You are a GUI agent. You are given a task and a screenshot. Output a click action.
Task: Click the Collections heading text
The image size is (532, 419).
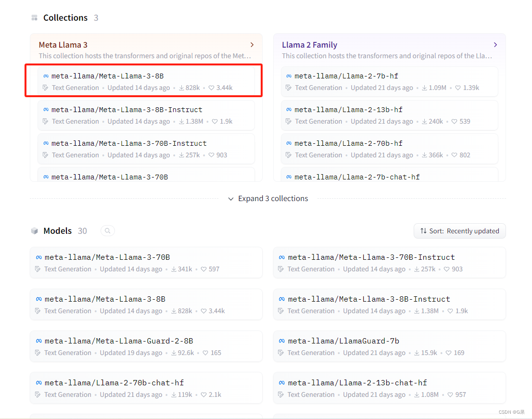pyautogui.click(x=65, y=18)
